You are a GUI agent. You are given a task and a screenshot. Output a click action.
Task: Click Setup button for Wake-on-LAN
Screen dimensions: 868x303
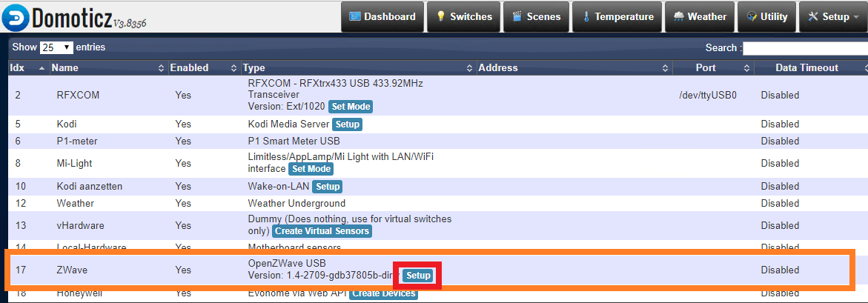327,187
